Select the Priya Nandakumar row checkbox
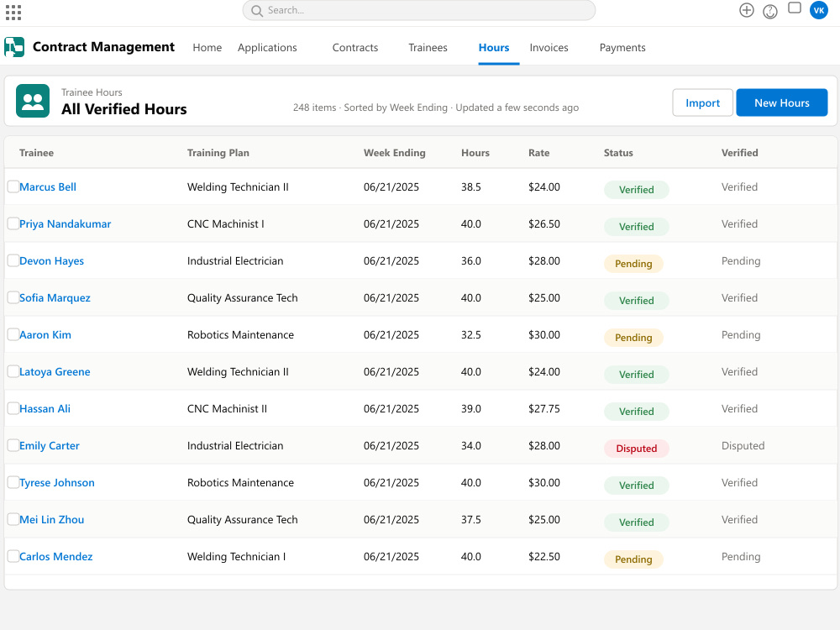The height and width of the screenshot is (630, 840). click(x=13, y=223)
